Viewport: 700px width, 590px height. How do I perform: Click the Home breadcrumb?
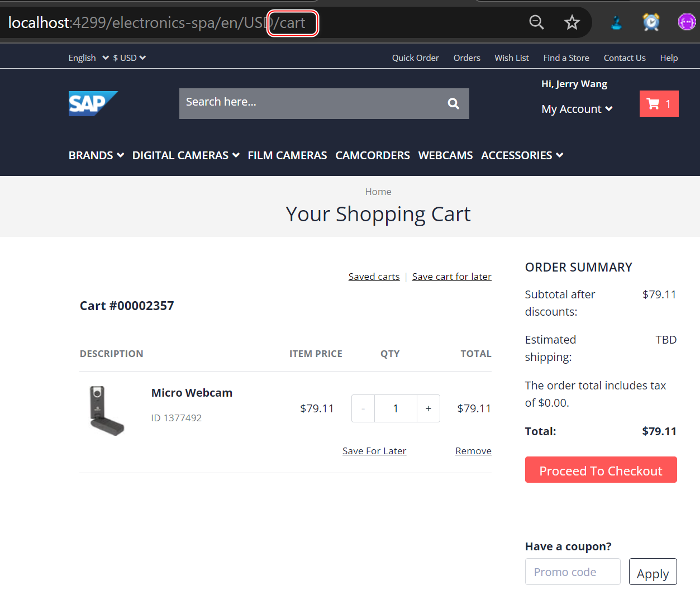point(378,192)
